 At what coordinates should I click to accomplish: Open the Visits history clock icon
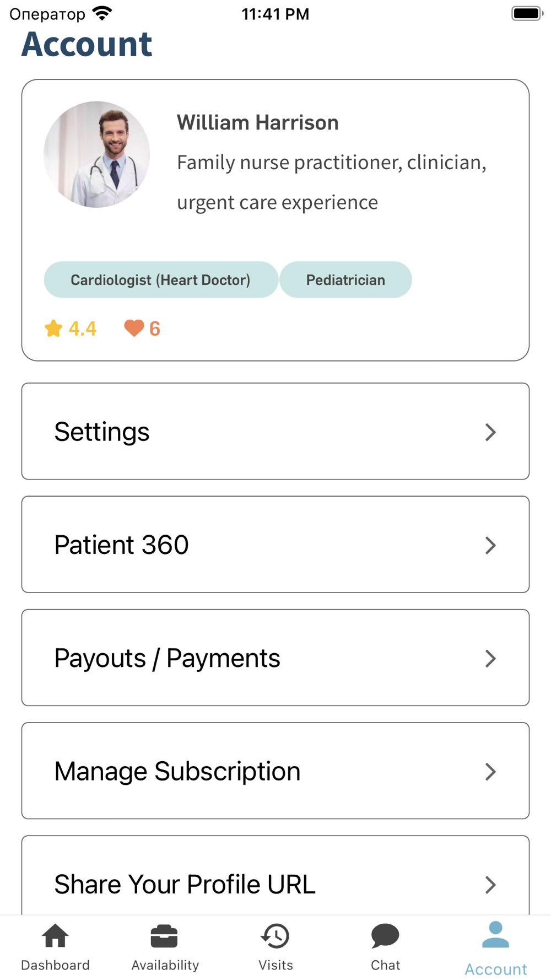tap(275, 936)
